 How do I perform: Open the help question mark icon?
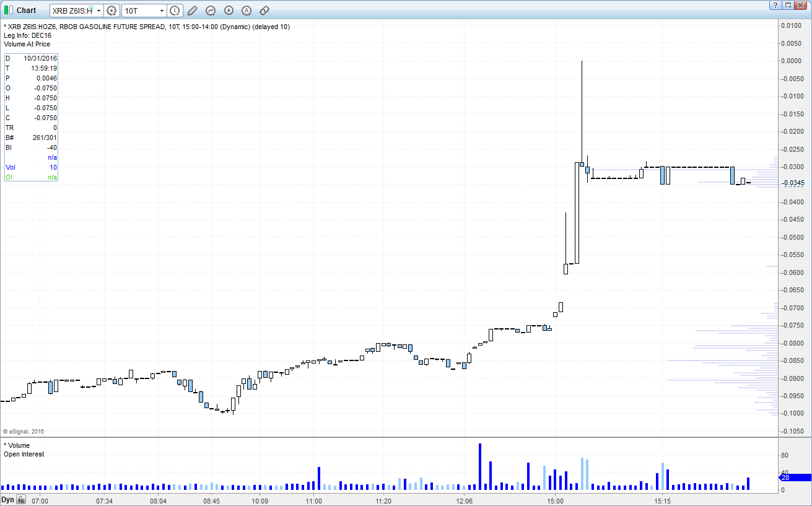[x=775, y=5]
